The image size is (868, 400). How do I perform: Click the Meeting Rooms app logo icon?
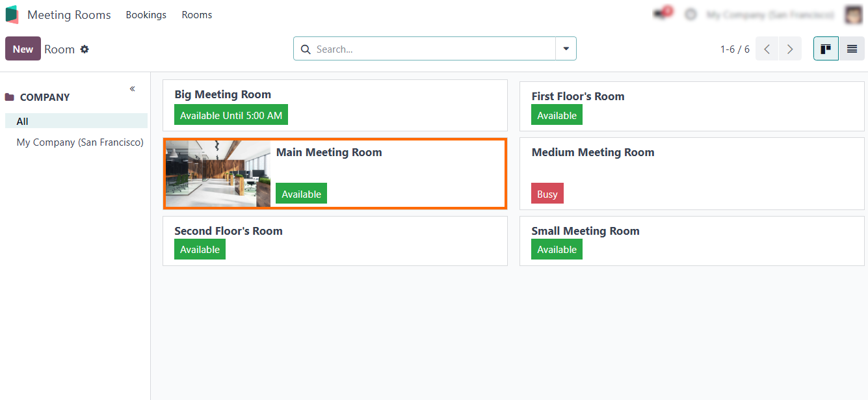(12, 14)
